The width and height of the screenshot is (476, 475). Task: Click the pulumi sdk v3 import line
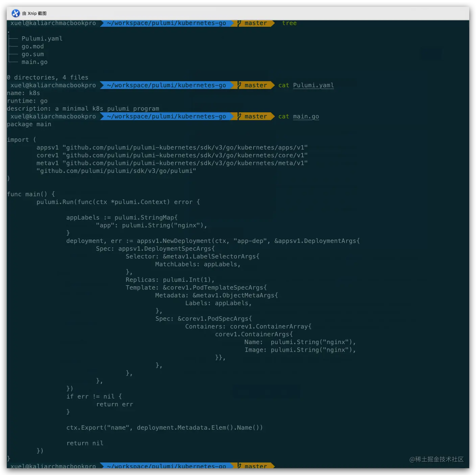tap(116, 171)
